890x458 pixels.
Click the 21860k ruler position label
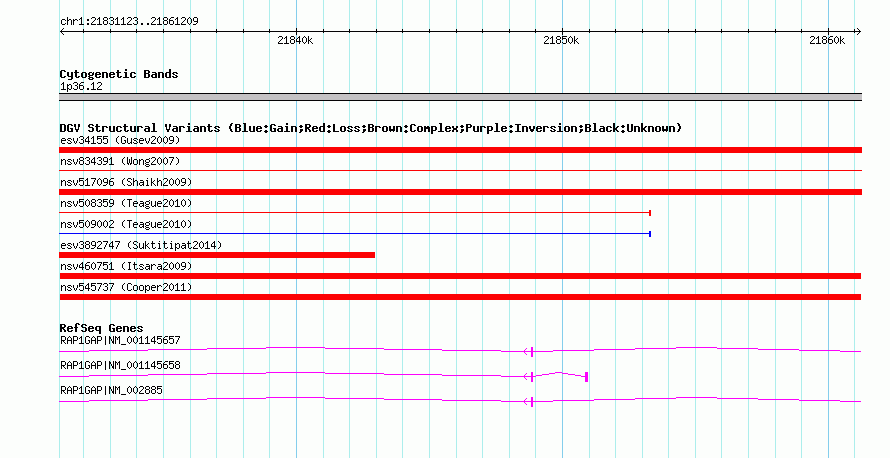(827, 40)
